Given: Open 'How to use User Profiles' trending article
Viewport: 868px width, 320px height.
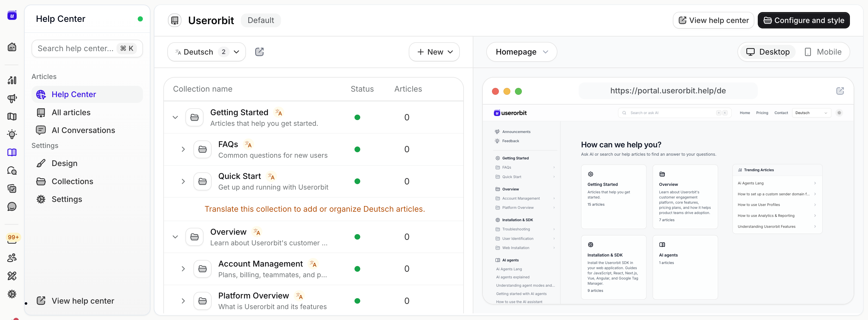Looking at the screenshot, I should pos(776,205).
